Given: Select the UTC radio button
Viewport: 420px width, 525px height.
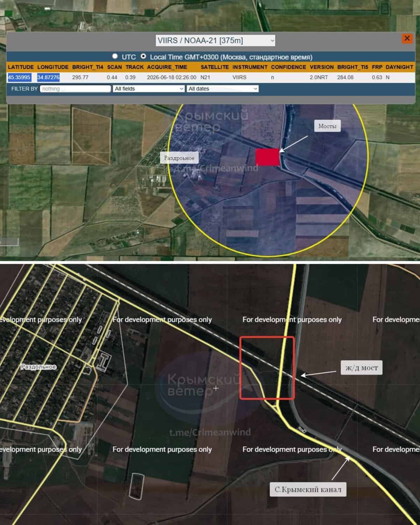Looking at the screenshot, I should coord(115,56).
